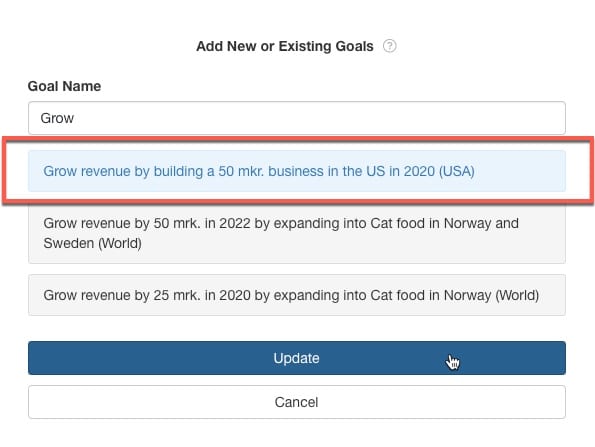Click the Update button

point(297,358)
